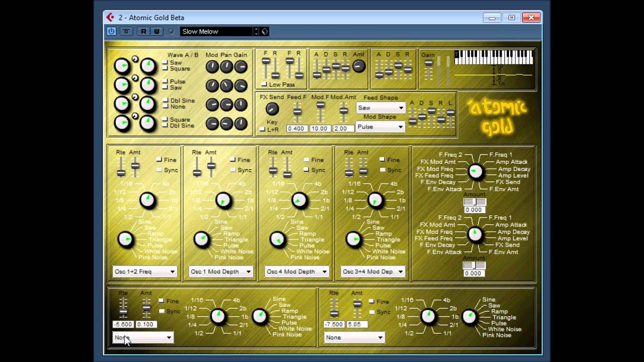
Task: Toggle the R read automation button
Action: click(x=143, y=31)
